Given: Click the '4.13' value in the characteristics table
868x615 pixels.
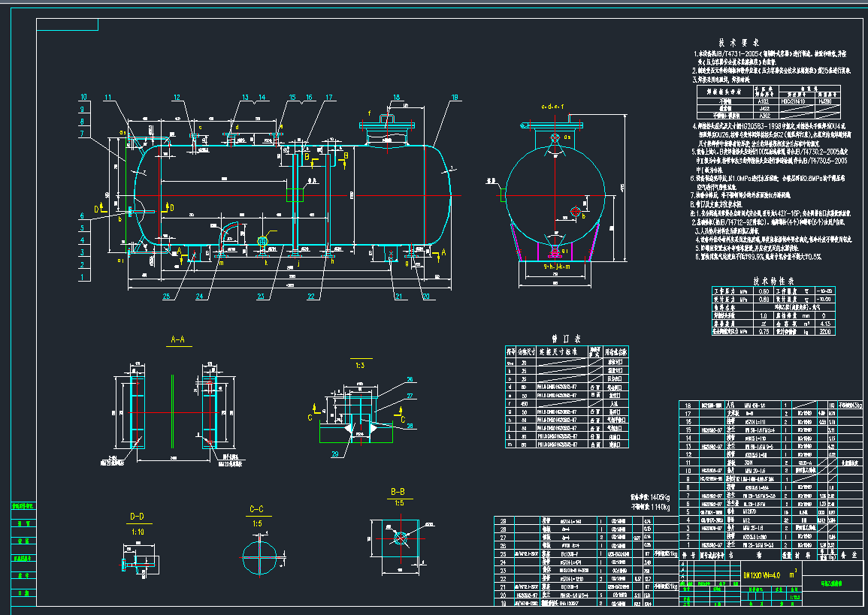Looking at the screenshot, I should [x=825, y=324].
